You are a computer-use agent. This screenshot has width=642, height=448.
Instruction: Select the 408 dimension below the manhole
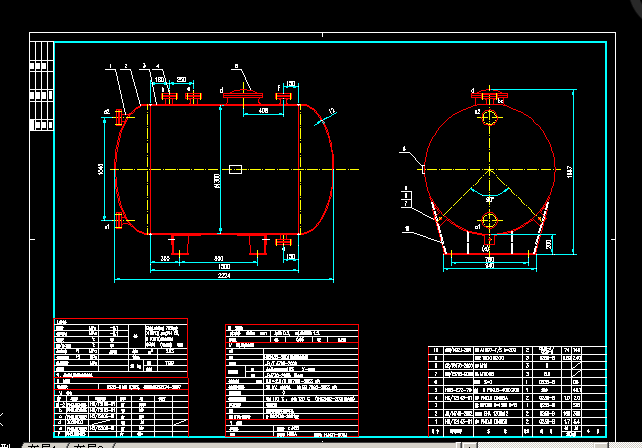(x=263, y=111)
